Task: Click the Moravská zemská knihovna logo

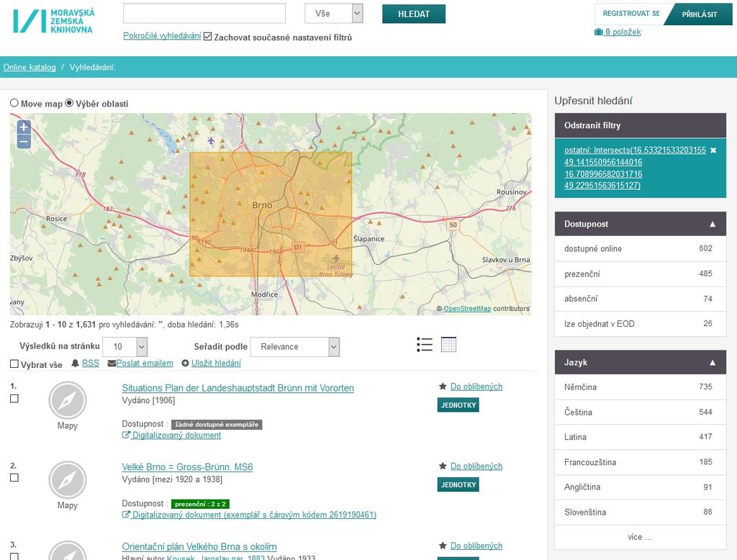Action: (53, 21)
